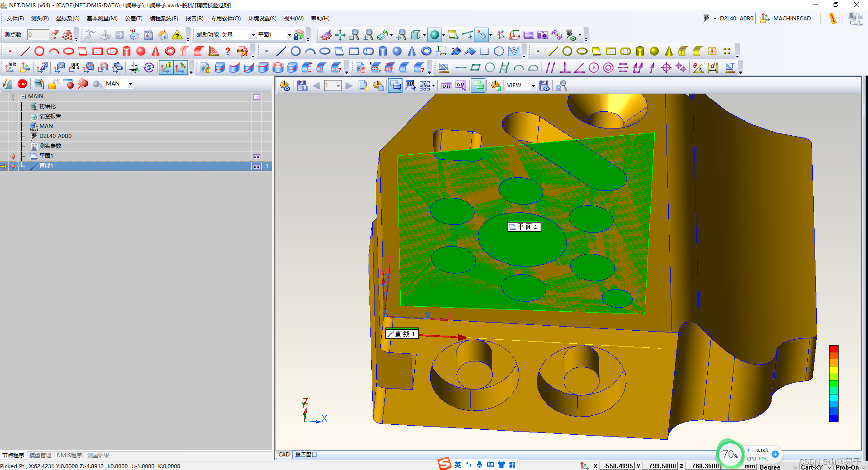Viewport: 868px width, 470px height.
Task: Click the path editing icon
Action: tap(242, 51)
